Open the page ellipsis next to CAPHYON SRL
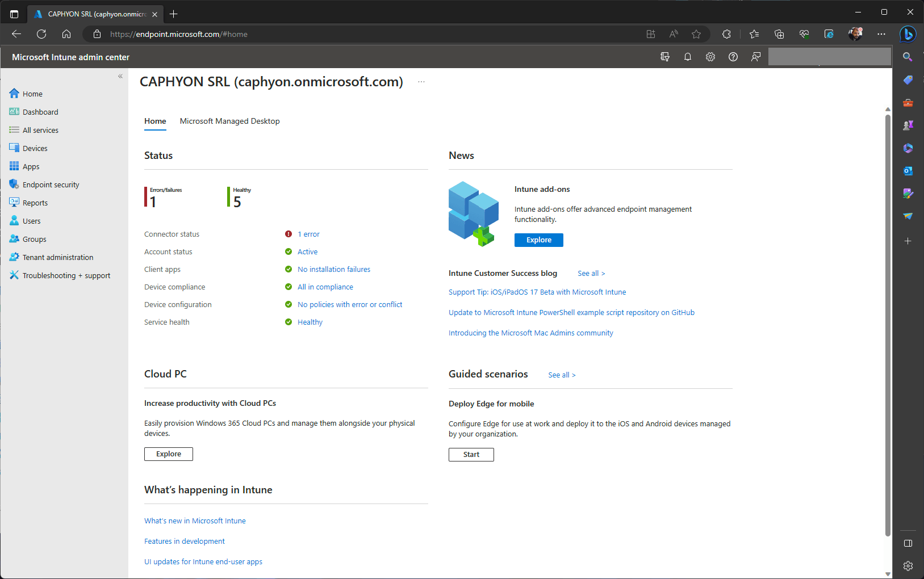The height and width of the screenshot is (579, 924). click(421, 82)
